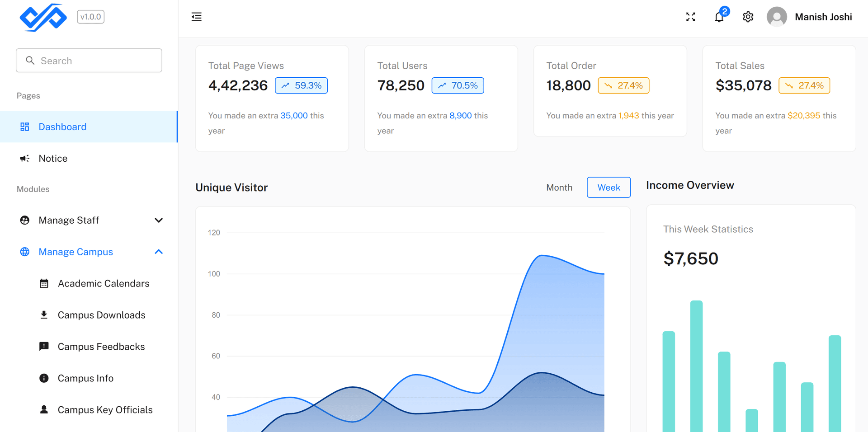The width and height of the screenshot is (868, 432).
Task: Click the 1,943 extra orders value
Action: [628, 116]
